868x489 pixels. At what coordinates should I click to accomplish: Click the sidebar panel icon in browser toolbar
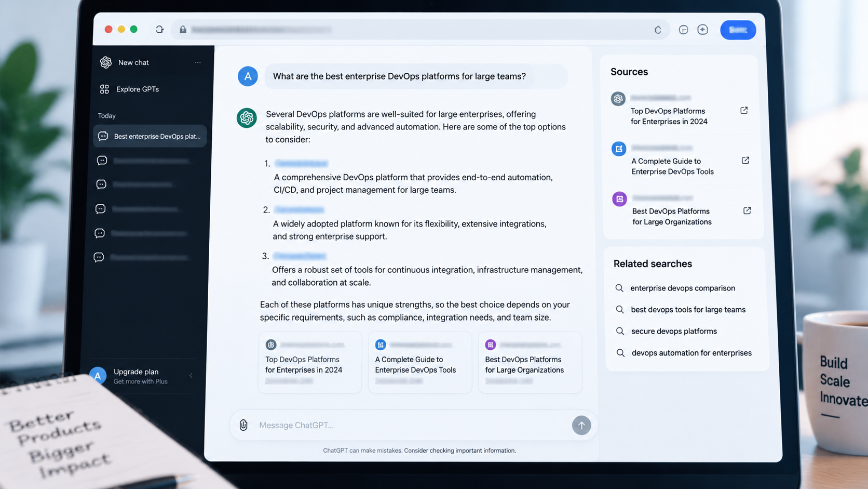click(683, 30)
